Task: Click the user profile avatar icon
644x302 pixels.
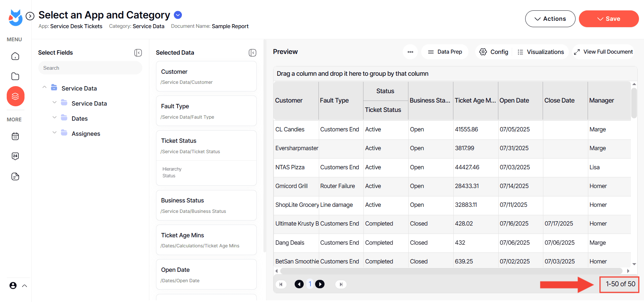Action: (x=13, y=286)
